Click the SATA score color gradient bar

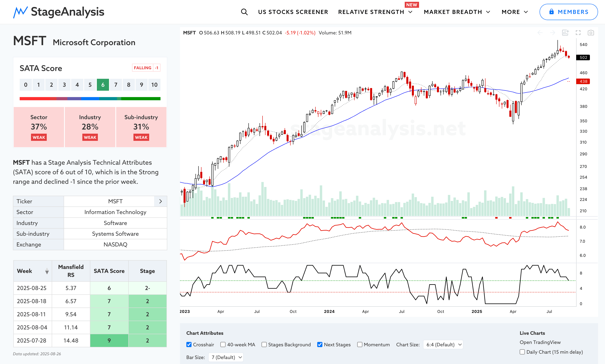90,99
